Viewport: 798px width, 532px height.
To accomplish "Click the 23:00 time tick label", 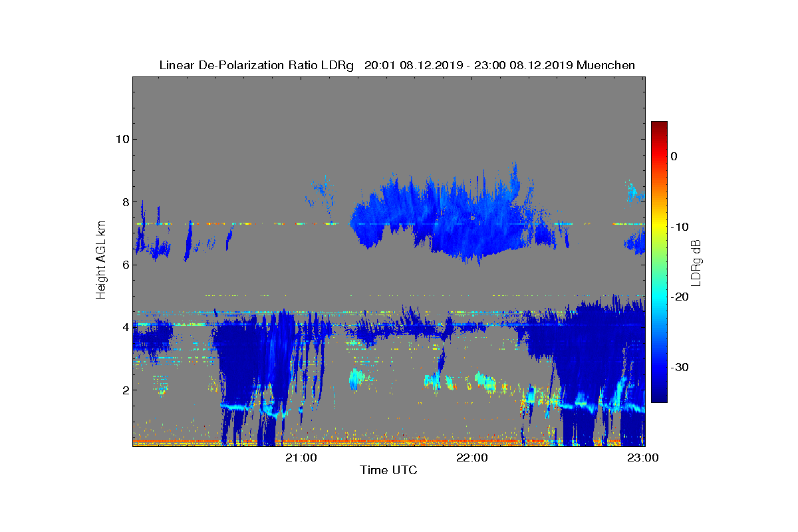I will (643, 458).
